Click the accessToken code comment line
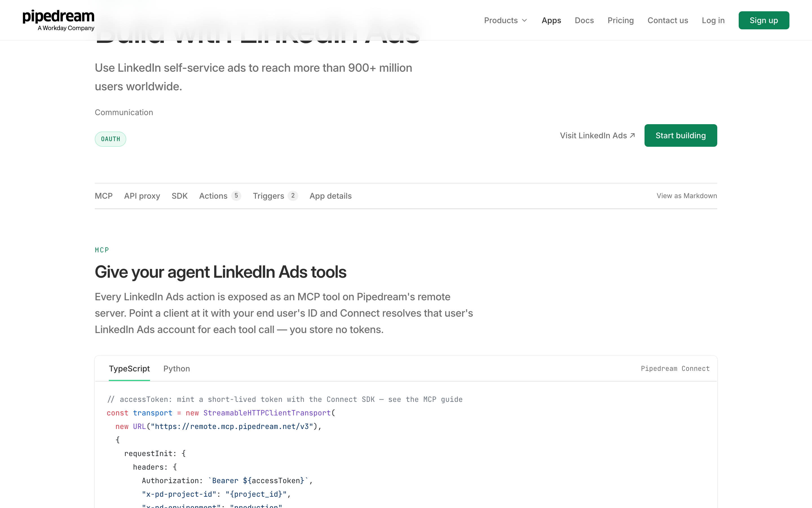This screenshot has height=508, width=812. [284, 399]
